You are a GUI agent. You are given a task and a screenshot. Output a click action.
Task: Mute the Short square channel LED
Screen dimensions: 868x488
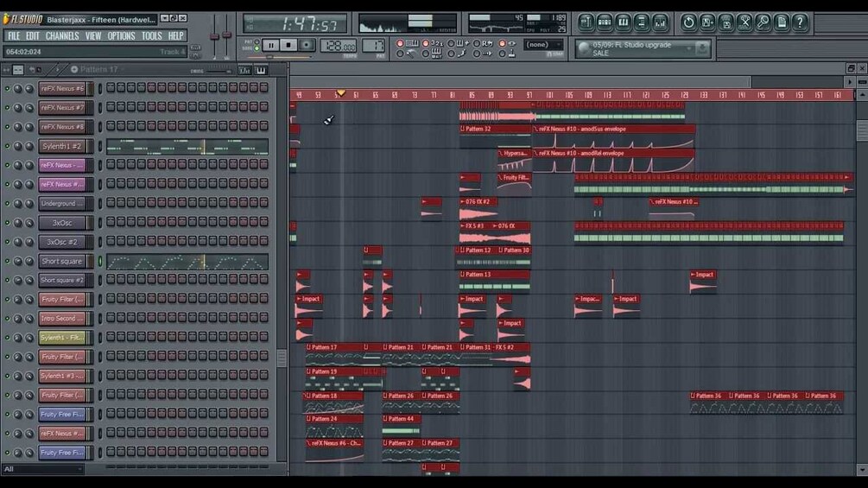point(7,261)
